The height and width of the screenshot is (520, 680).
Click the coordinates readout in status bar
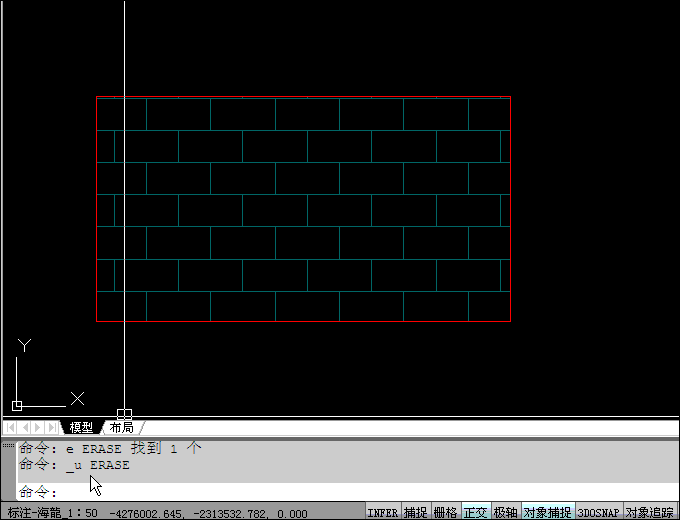(x=208, y=514)
